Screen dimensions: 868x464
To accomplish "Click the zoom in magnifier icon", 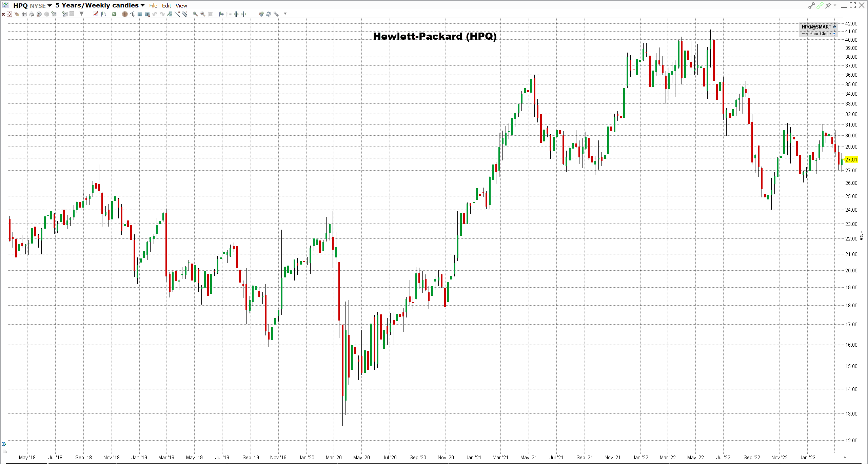I will click(x=195, y=14).
